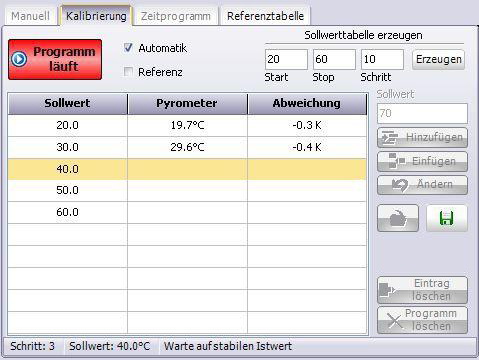Click the Programm löschen X icon

click(395, 321)
